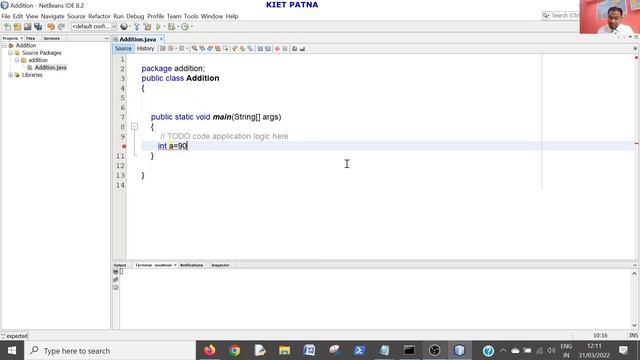Open the Edit menu
The height and width of the screenshot is (360, 640).
[18, 16]
